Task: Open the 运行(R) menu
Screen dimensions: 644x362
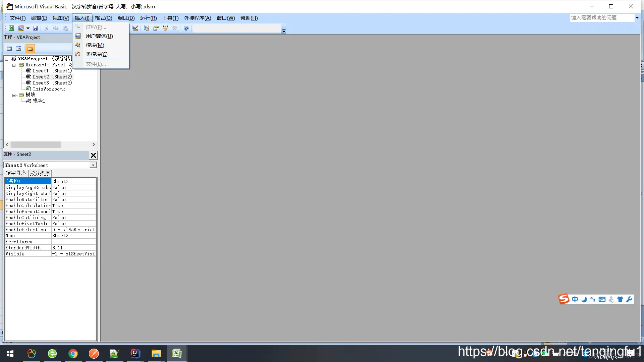Action: coord(148,18)
